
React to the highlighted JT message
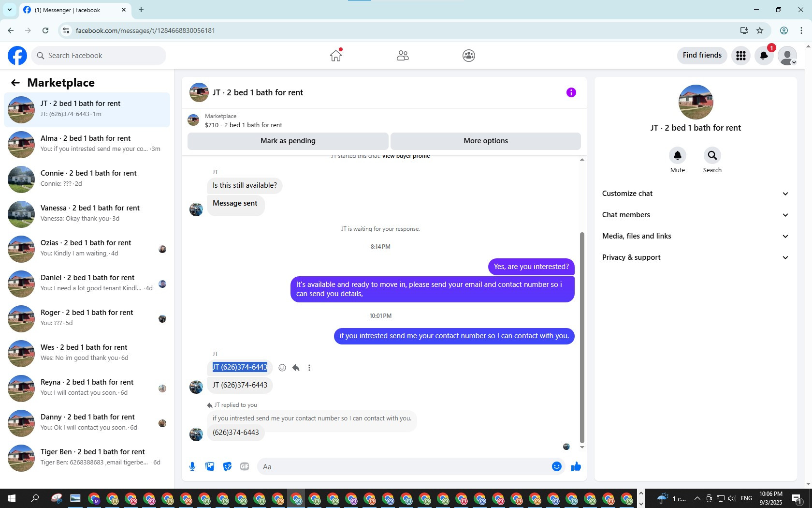pos(282,368)
